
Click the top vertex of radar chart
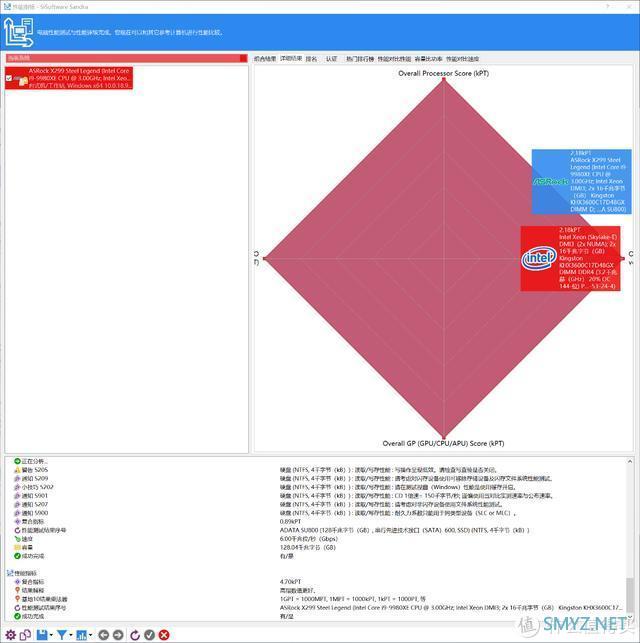(443, 80)
